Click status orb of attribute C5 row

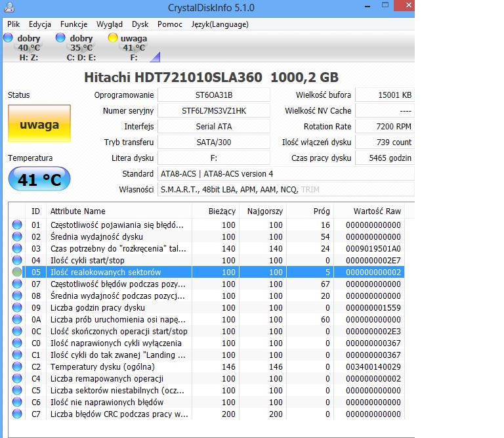(17, 390)
